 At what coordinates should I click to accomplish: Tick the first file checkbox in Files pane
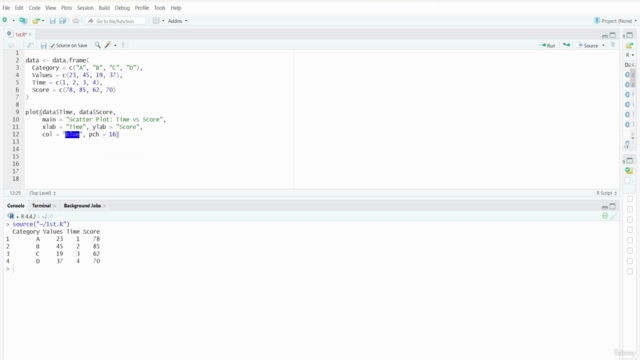point(630,199)
